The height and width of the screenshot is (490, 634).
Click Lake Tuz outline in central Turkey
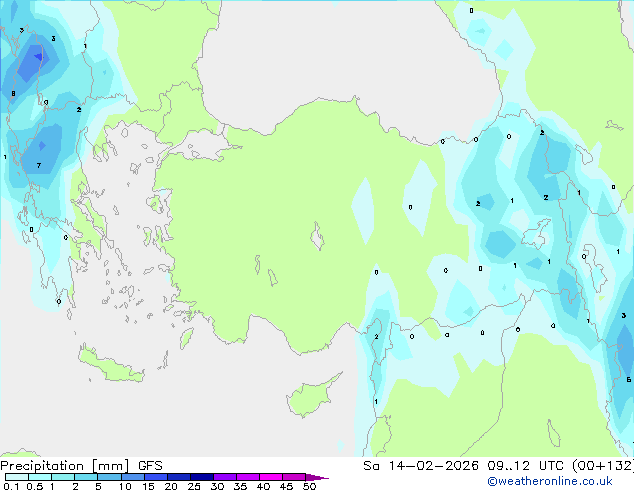317,237
